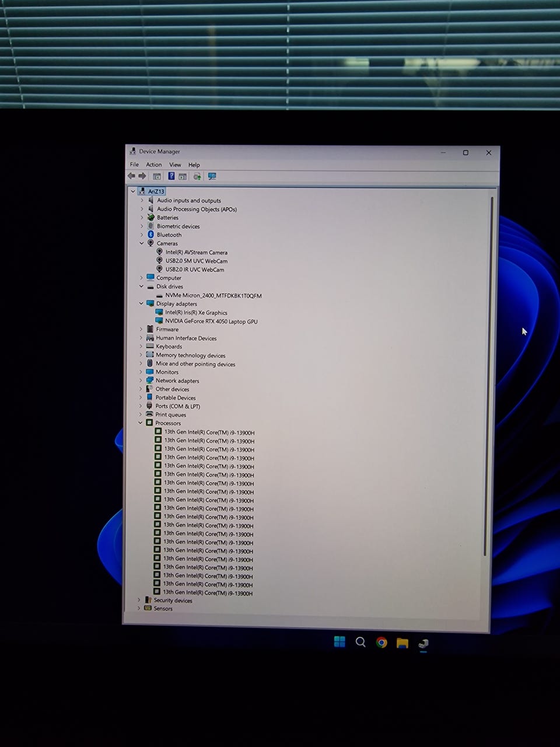Collapse the Processors category

click(141, 423)
